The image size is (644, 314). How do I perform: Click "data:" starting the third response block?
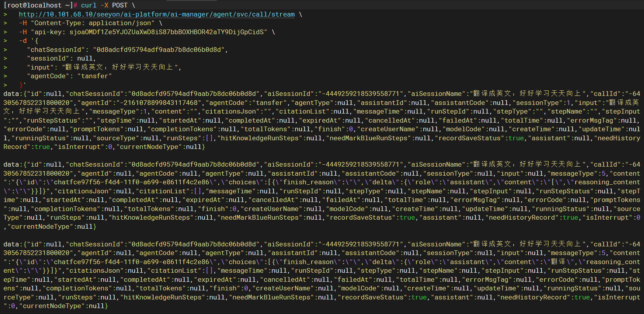11,244
